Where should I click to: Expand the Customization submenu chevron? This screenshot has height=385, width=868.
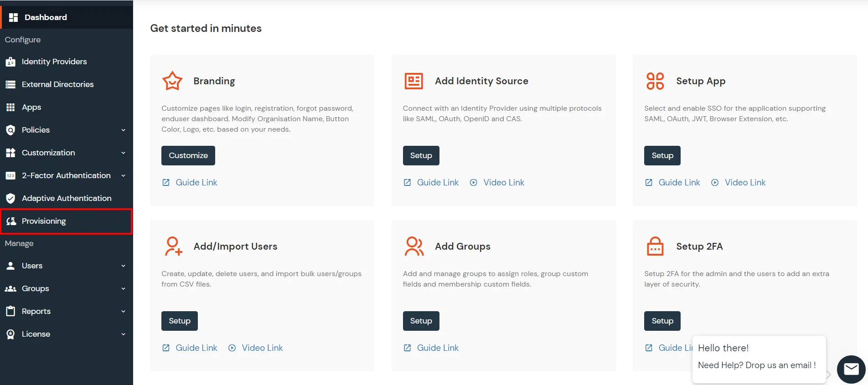point(123,153)
